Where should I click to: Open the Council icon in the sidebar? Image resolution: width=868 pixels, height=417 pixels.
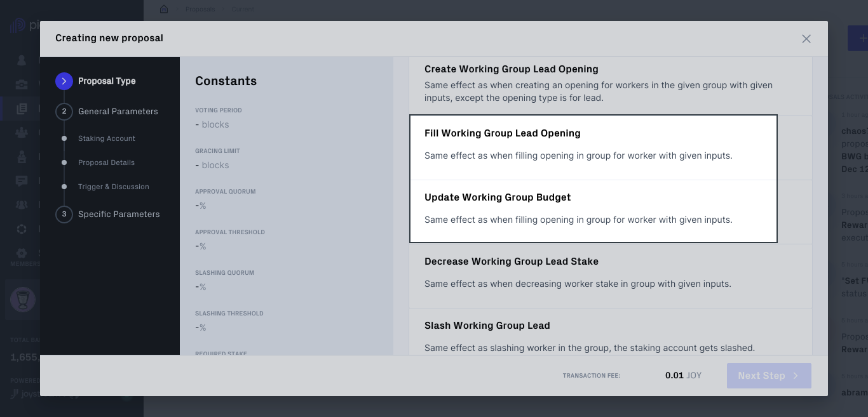click(x=21, y=132)
